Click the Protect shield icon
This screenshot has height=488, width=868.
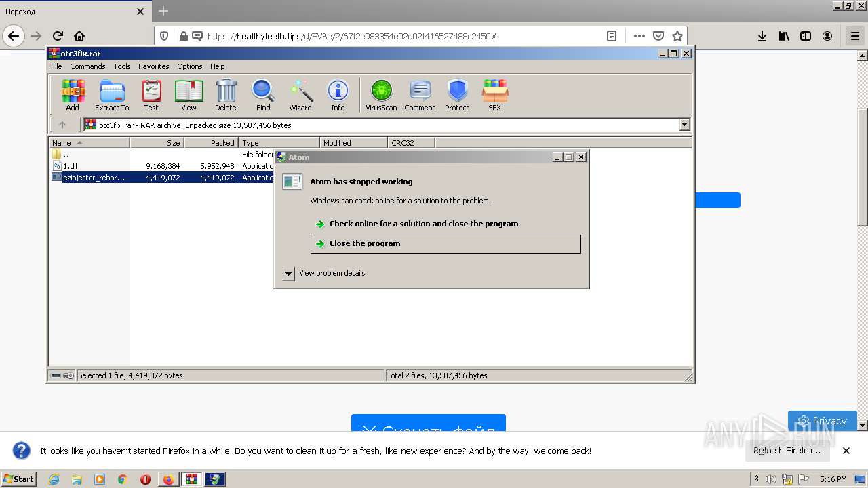pos(457,95)
